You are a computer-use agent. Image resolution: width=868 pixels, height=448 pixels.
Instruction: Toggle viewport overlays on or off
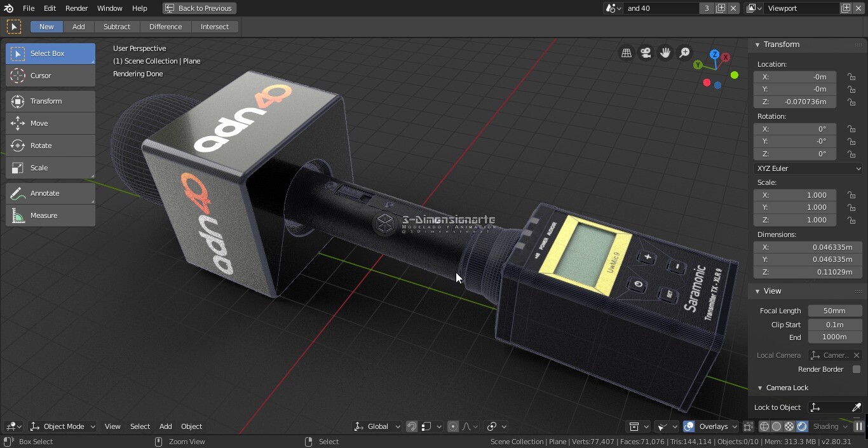689,426
